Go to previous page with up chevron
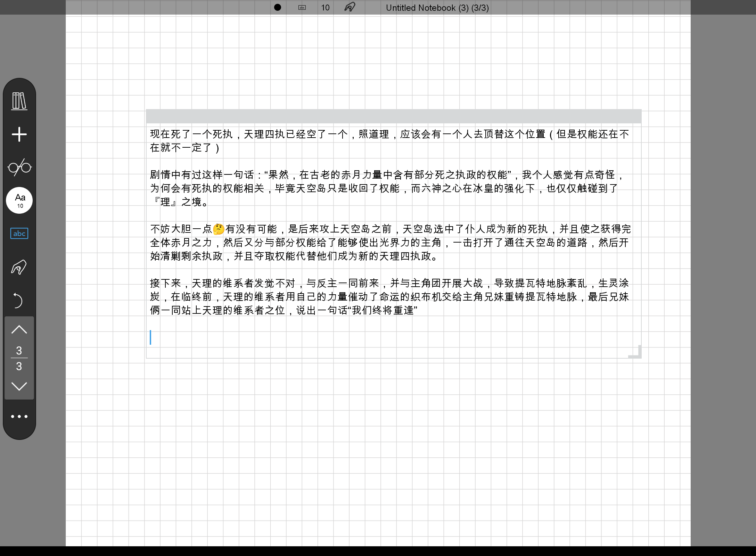The width and height of the screenshot is (756, 556). pyautogui.click(x=19, y=329)
